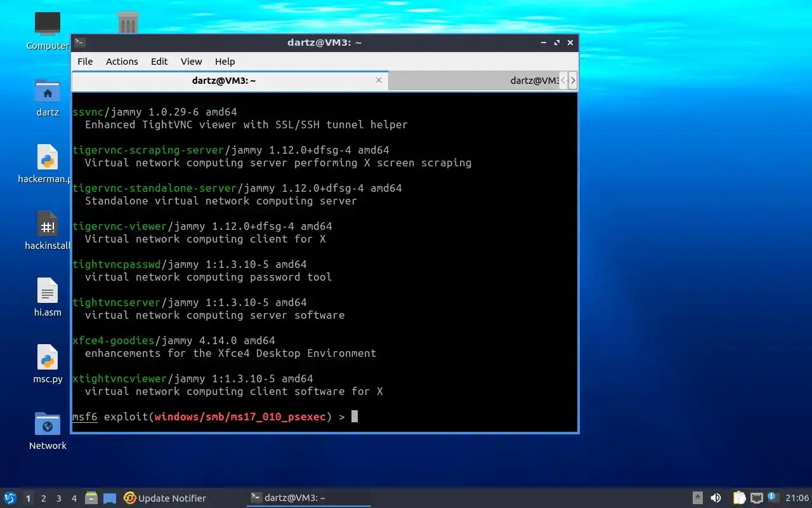
Task: Open the file manager launcher in the panel
Action: (x=91, y=498)
